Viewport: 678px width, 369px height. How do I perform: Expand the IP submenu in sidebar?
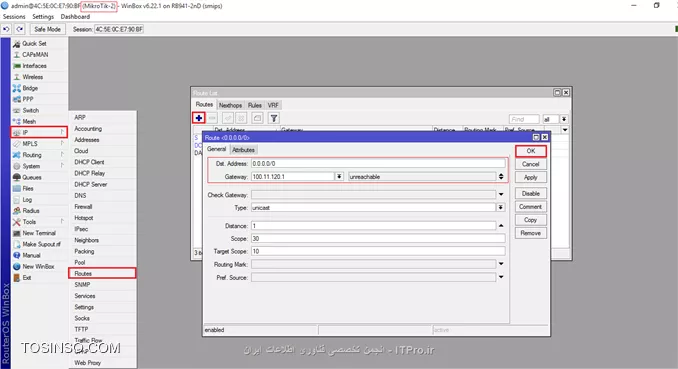click(39, 132)
